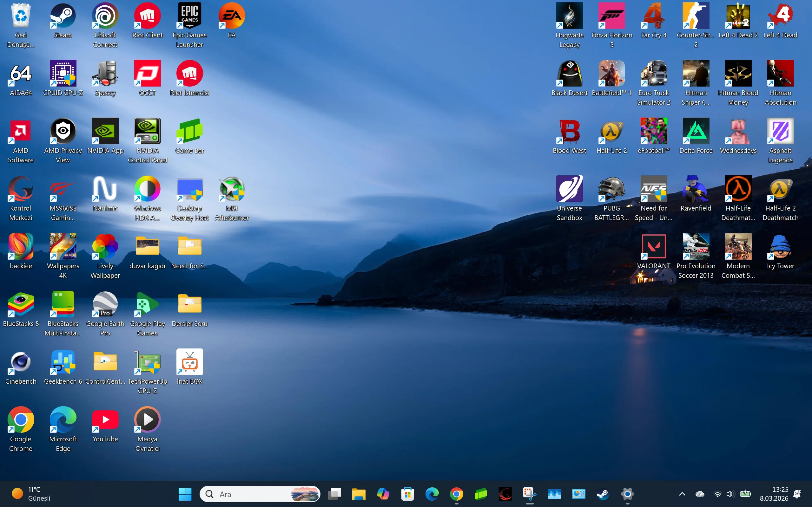Click the Google Earth Pro icon
This screenshot has height=507, width=812.
pyautogui.click(x=105, y=304)
